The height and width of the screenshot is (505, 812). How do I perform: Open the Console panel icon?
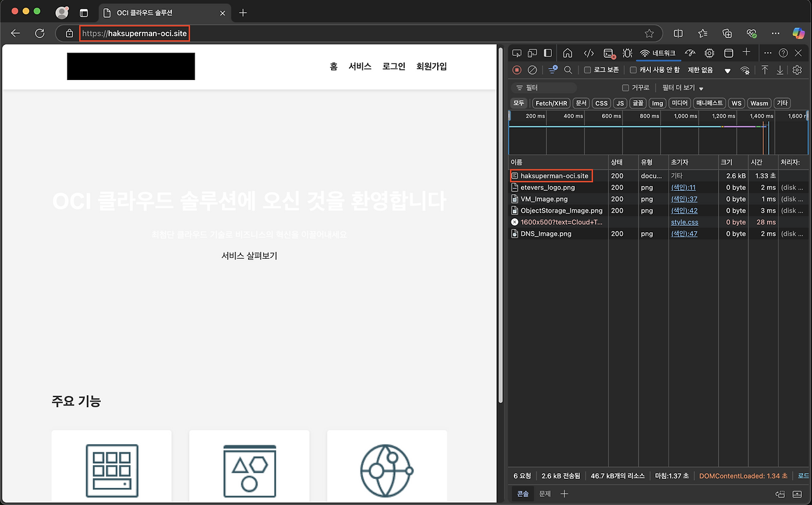tap(608, 53)
